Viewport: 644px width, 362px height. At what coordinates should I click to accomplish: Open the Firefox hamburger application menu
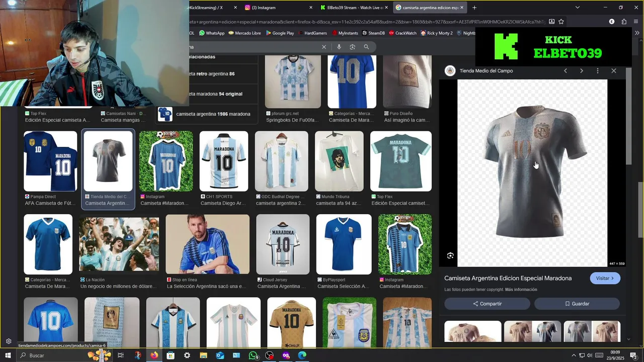coord(636,22)
